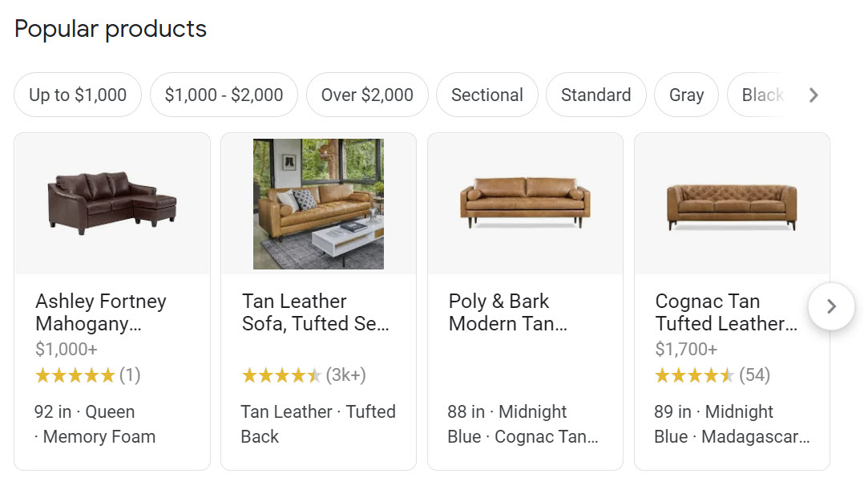Apply the Standard type filter

point(595,95)
